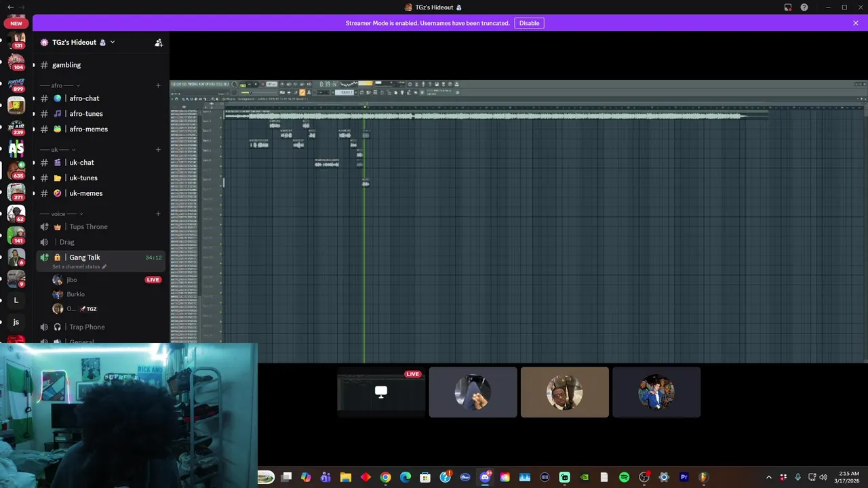The width and height of the screenshot is (868, 488).
Task: Open the Discord inbox icon in title bar
Action: pyautogui.click(x=788, y=7)
